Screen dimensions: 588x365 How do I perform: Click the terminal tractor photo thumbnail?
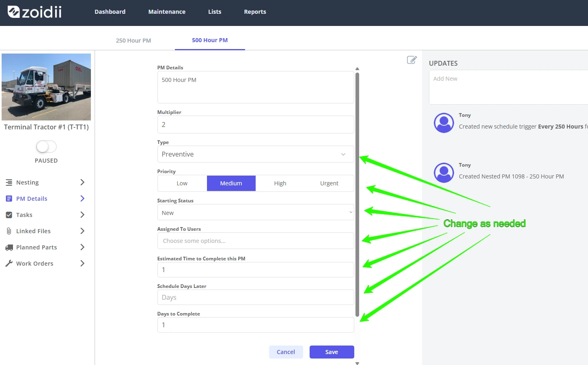coord(46,87)
